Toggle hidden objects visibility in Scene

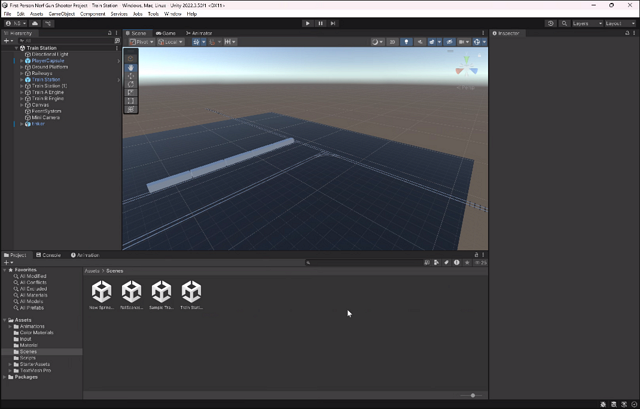[449, 42]
